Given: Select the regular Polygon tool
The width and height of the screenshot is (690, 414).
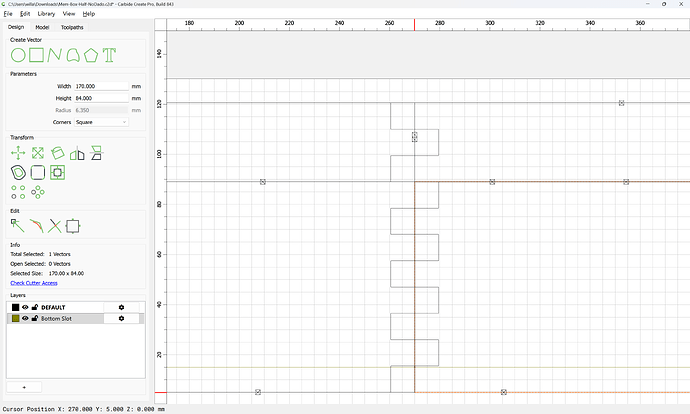Looking at the screenshot, I should (91, 55).
